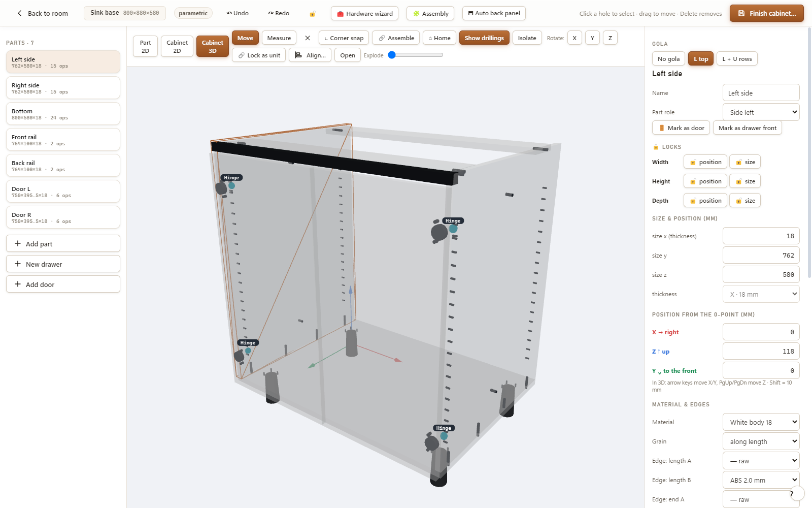Screen dimensions: 812x508
Task: Mark as drawer front
Action: [x=747, y=128]
